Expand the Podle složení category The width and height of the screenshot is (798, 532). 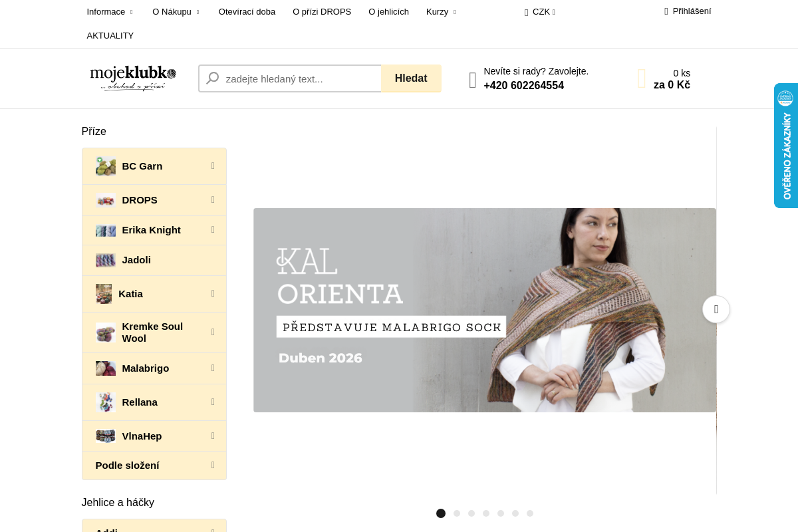pos(213,465)
